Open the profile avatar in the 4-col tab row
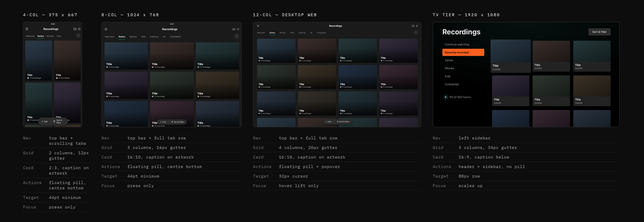 (x=78, y=36)
